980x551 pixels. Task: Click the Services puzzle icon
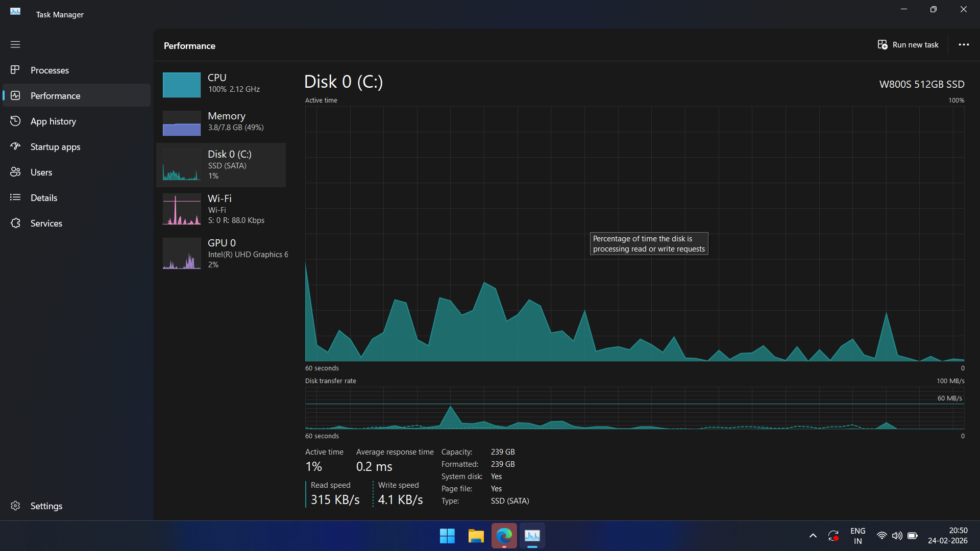(15, 223)
